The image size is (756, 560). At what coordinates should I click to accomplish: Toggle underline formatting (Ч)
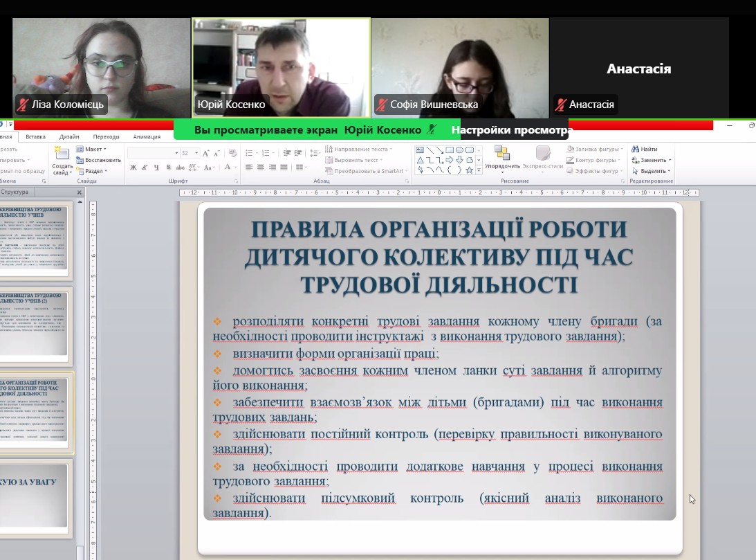click(x=156, y=168)
